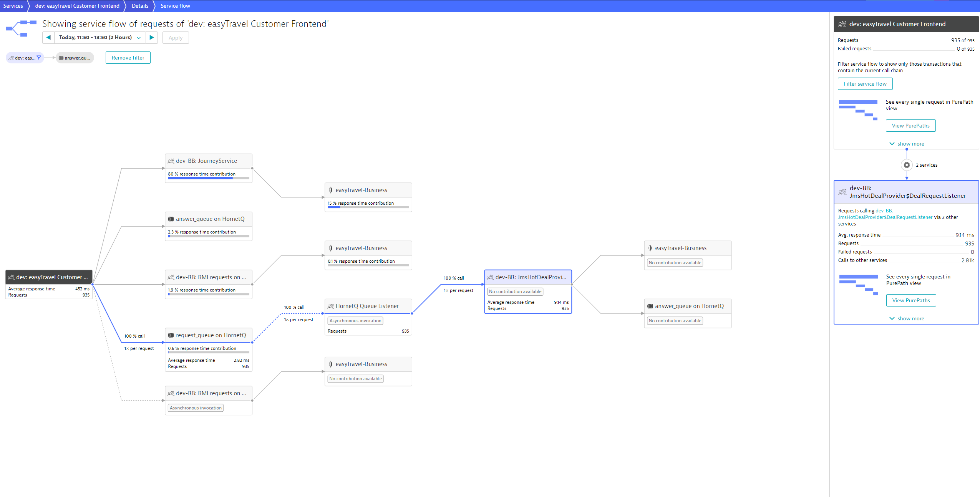The width and height of the screenshot is (980, 497).
Task: Click easyTravel-Business 0.1 % node database icon
Action: [x=331, y=248]
